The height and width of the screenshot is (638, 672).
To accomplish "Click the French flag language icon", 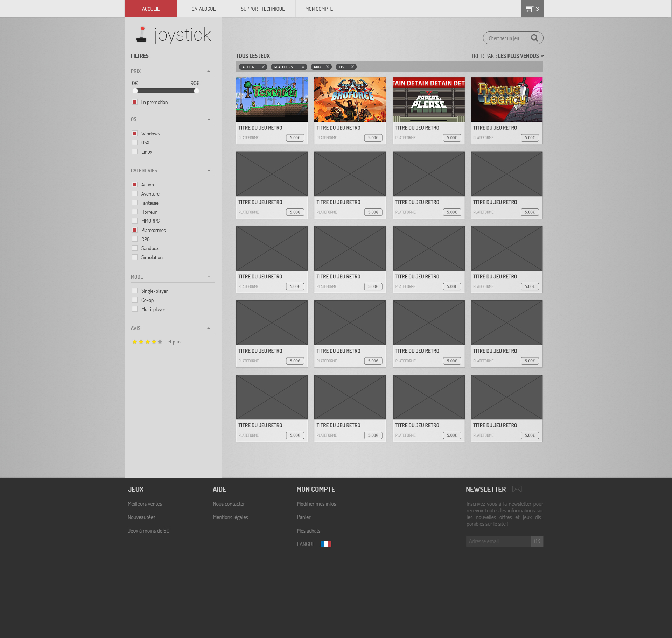I will (326, 544).
